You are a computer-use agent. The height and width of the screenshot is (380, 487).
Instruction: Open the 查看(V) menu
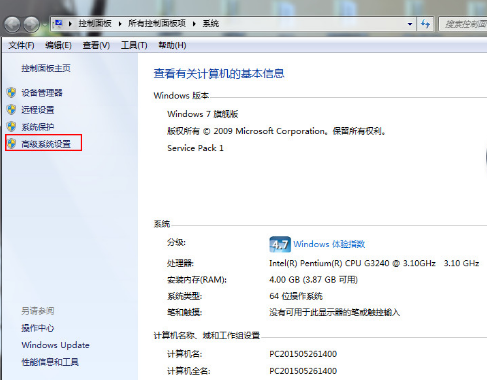[96, 45]
